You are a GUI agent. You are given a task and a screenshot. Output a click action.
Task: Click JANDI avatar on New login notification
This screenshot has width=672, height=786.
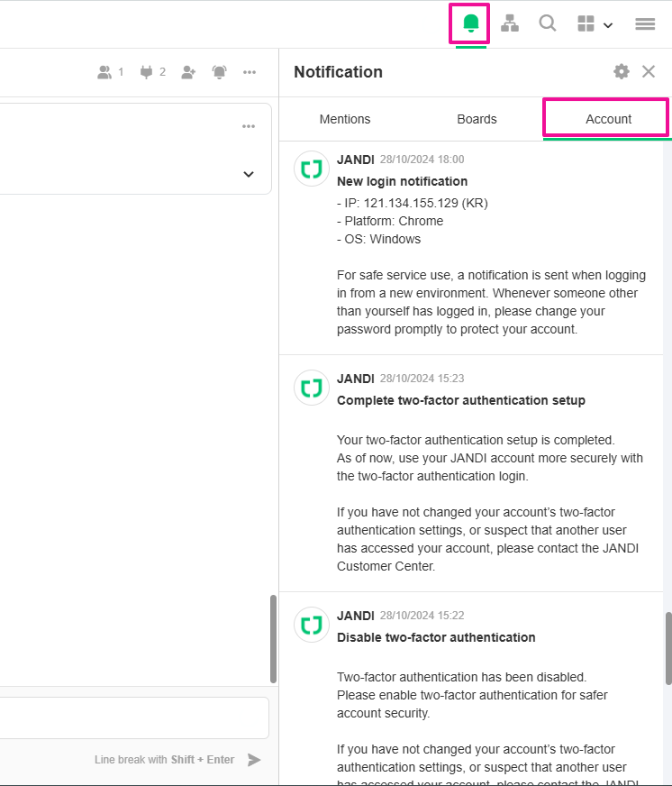pyautogui.click(x=311, y=169)
